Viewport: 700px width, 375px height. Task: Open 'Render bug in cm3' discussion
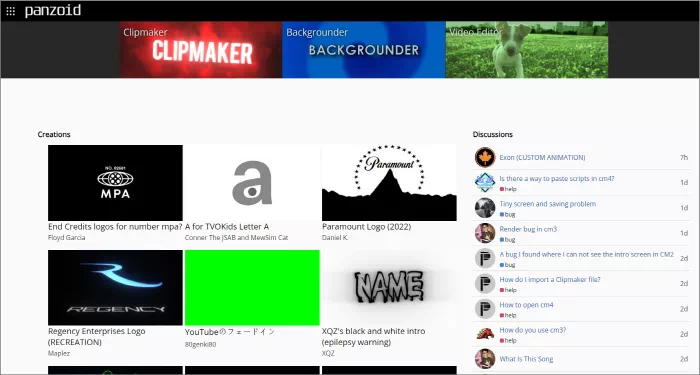coord(528,229)
